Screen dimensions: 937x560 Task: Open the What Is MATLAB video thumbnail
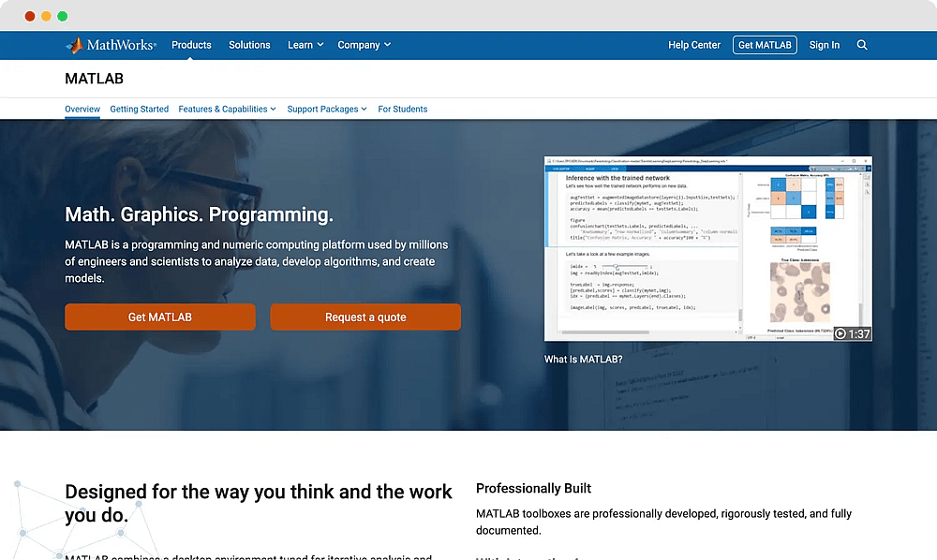coord(707,248)
